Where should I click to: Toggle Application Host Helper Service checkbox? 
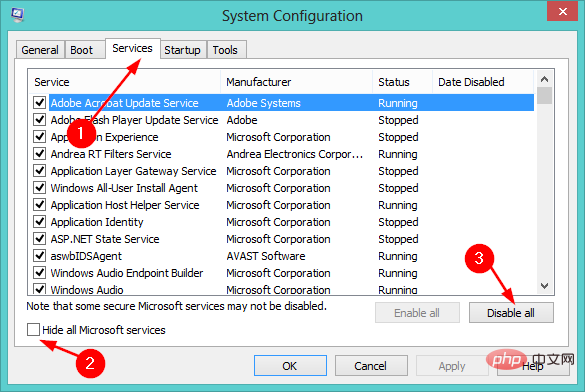(x=40, y=205)
